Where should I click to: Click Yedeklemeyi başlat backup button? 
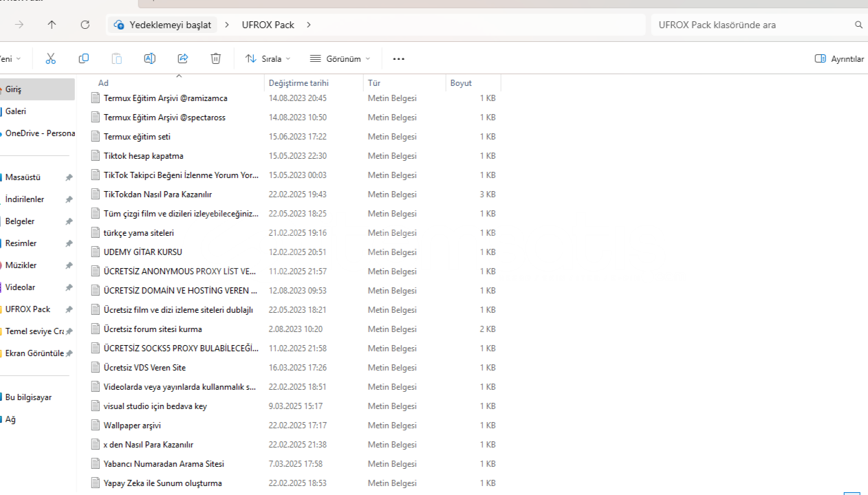(x=162, y=25)
